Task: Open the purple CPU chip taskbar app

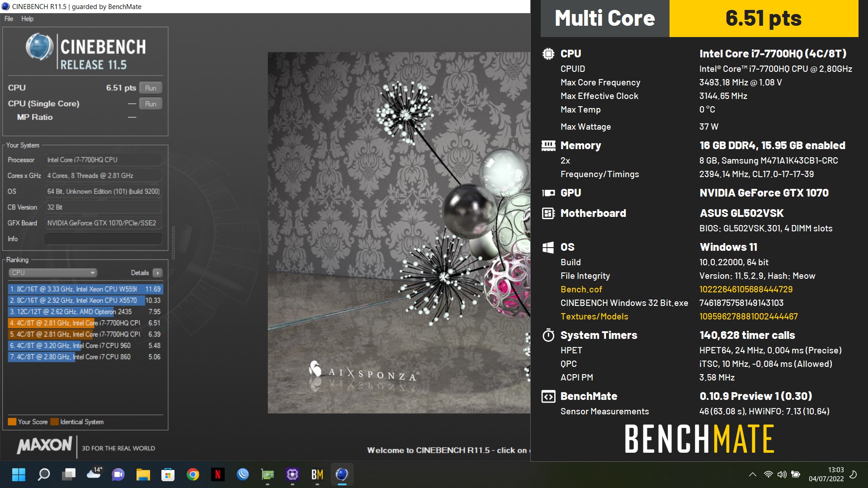Action: coord(292,474)
